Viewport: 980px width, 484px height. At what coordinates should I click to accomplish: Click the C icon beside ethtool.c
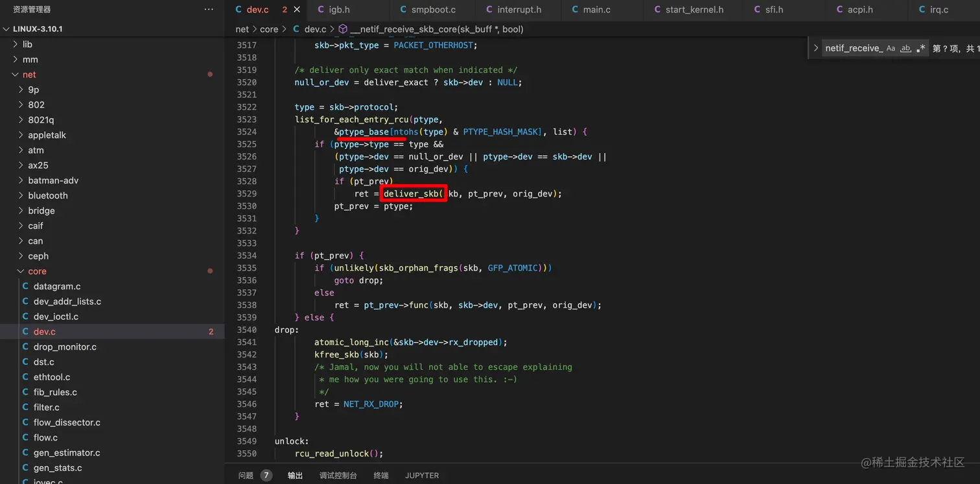(25, 377)
